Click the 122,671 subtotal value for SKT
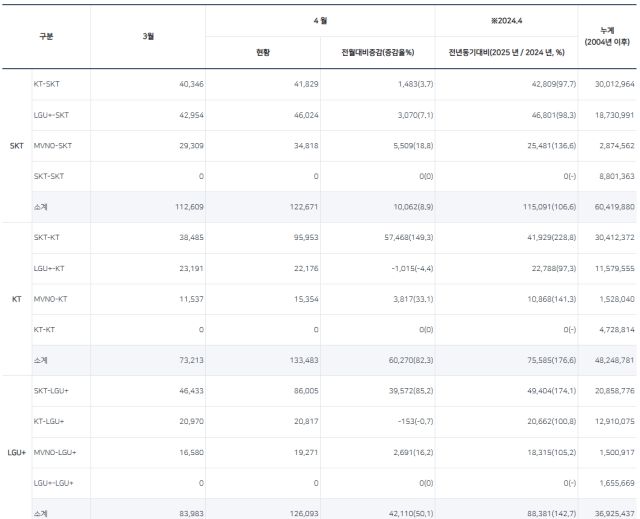The height and width of the screenshot is (519, 640). 300,207
